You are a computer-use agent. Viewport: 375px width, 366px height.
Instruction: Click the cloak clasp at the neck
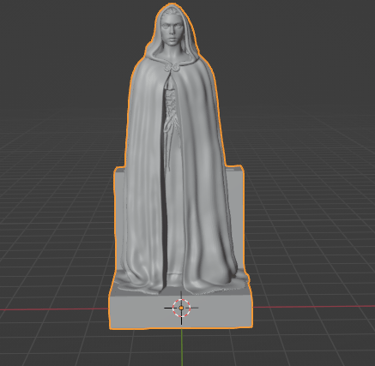[x=170, y=68]
